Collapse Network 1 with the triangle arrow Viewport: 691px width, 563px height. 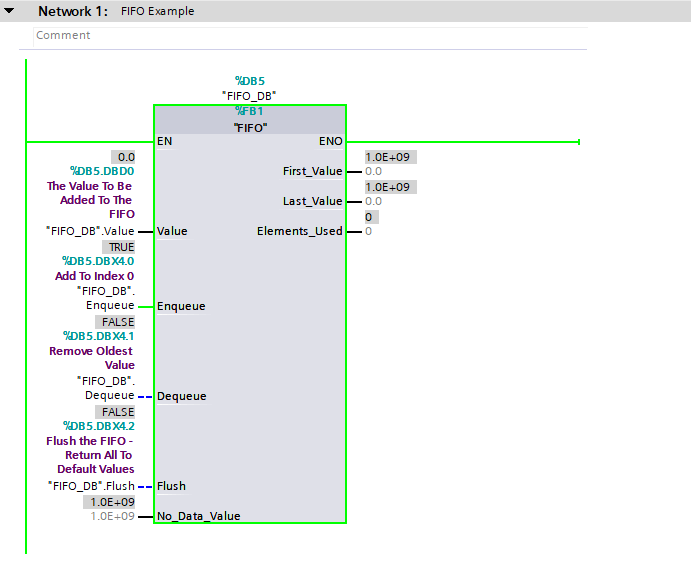pyautogui.click(x=10, y=11)
